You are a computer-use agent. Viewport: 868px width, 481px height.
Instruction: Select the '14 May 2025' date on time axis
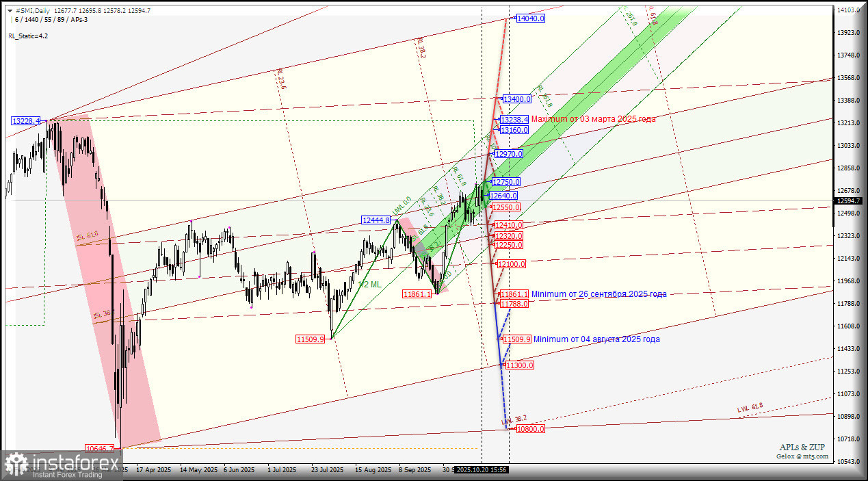[x=198, y=470]
